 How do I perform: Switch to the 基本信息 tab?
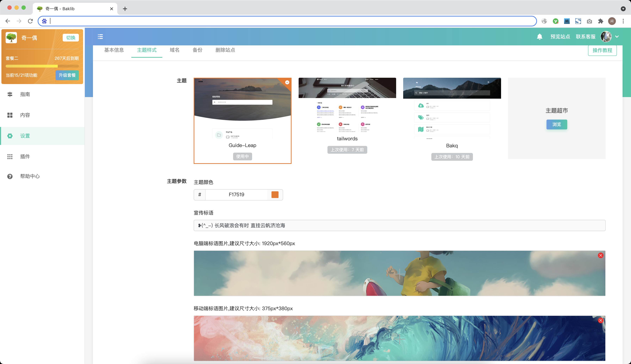point(114,50)
